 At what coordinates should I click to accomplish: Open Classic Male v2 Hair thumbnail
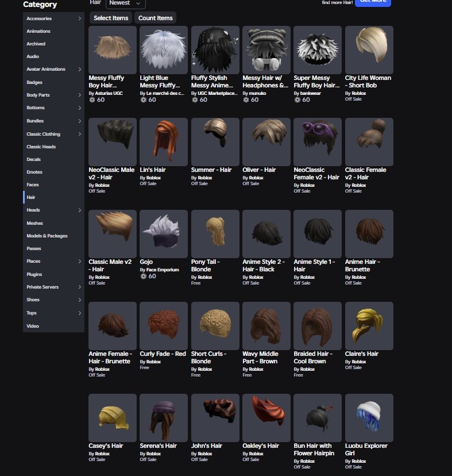pyautogui.click(x=112, y=234)
